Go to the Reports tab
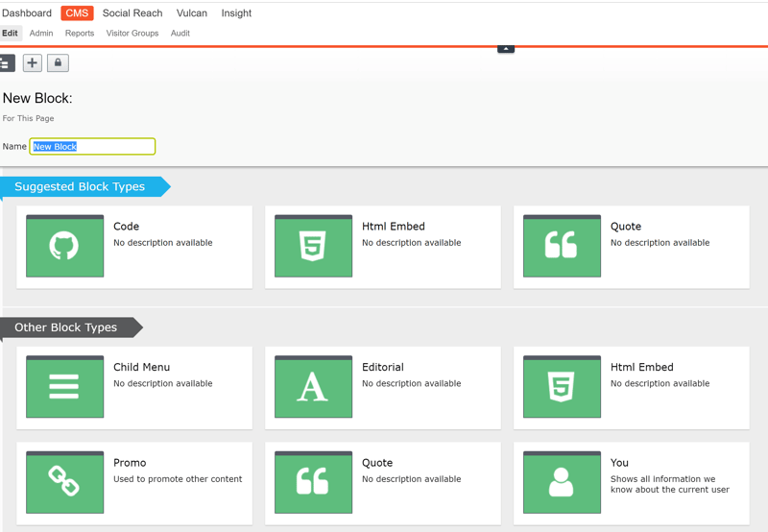Screen dimensions: 768x532 point(80,33)
